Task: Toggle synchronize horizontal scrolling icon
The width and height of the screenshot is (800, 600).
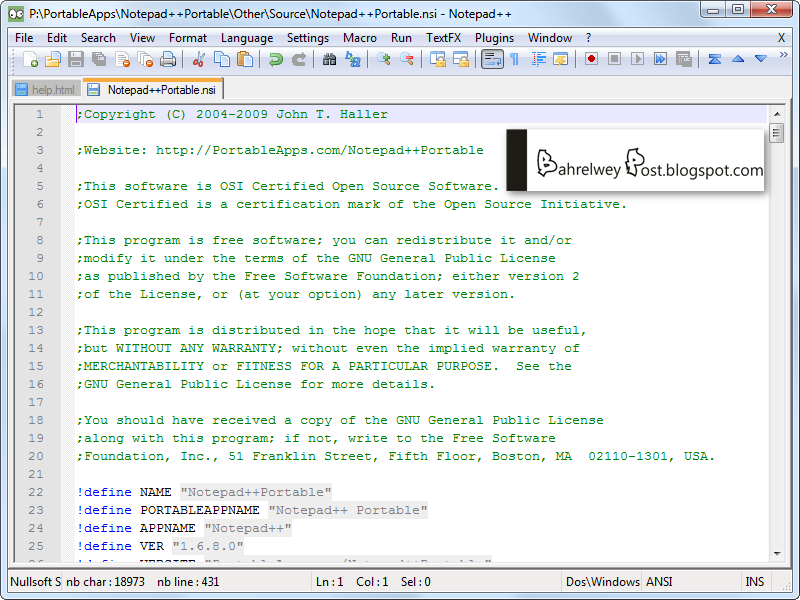Action: 461,60
